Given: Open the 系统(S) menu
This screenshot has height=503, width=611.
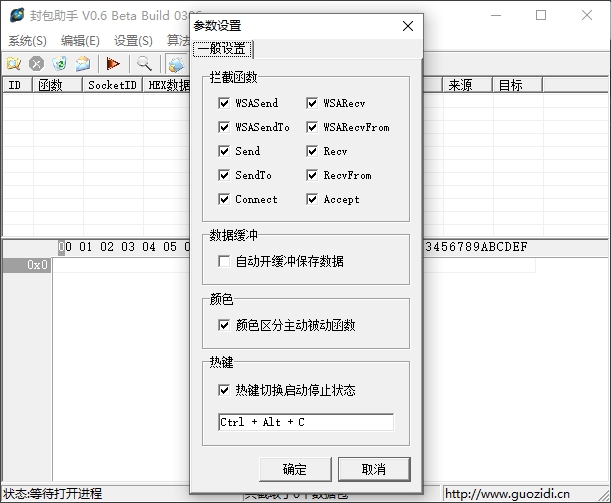Looking at the screenshot, I should pyautogui.click(x=27, y=41).
